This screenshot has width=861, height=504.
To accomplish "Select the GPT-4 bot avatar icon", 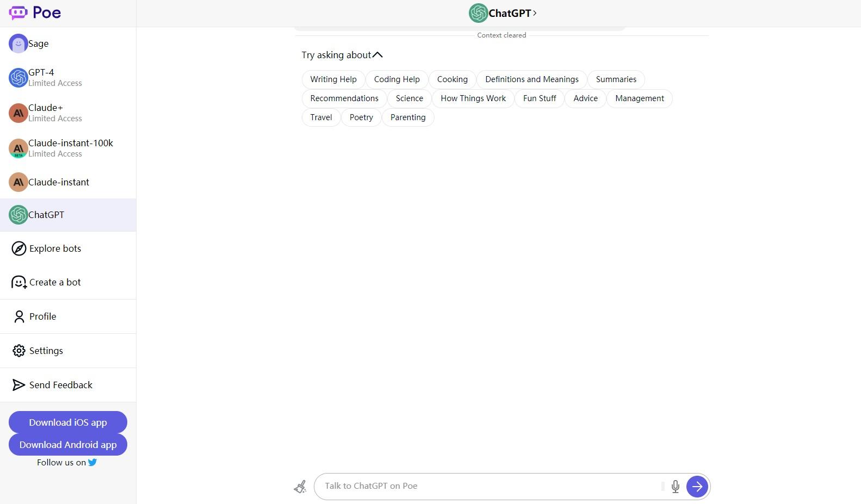I will (18, 78).
